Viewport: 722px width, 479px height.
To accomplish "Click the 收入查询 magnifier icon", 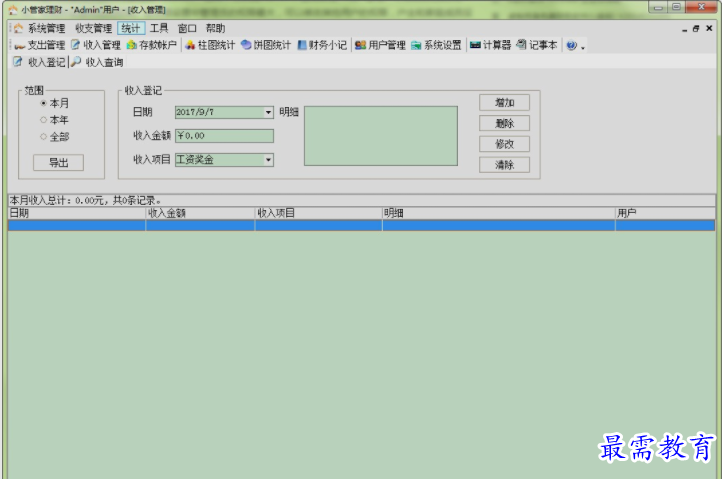I will [76, 62].
